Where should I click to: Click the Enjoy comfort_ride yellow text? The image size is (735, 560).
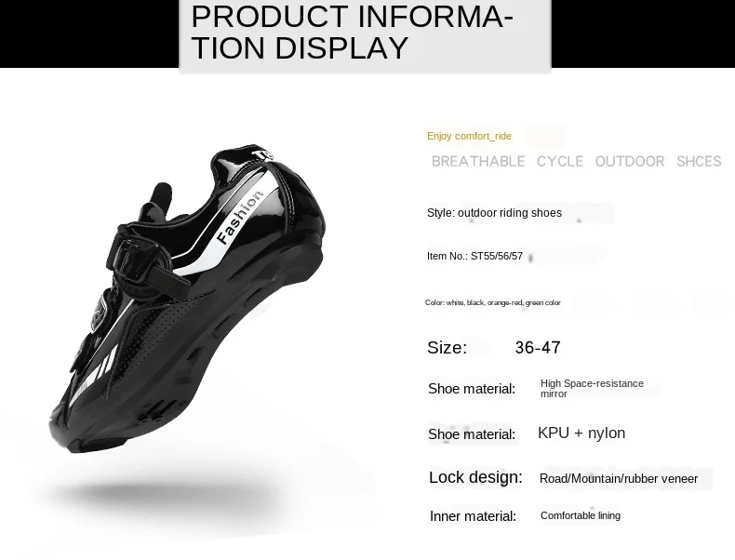pyautogui.click(x=469, y=137)
